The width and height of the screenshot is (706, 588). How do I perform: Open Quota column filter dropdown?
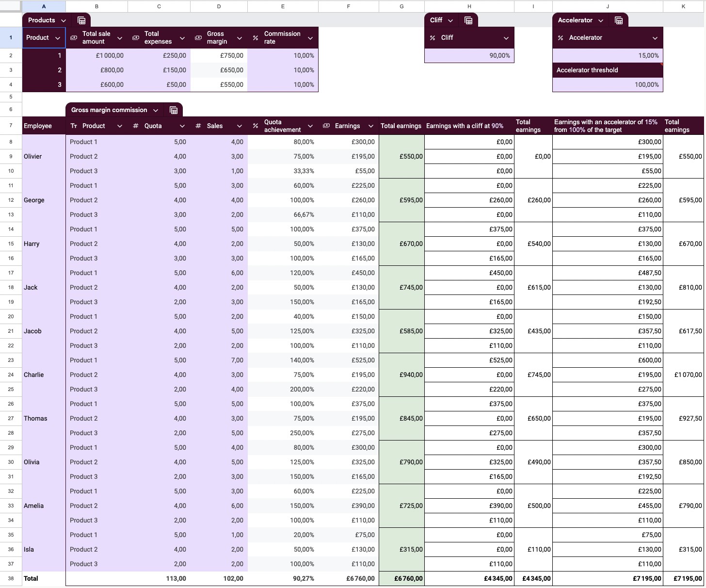point(182,127)
